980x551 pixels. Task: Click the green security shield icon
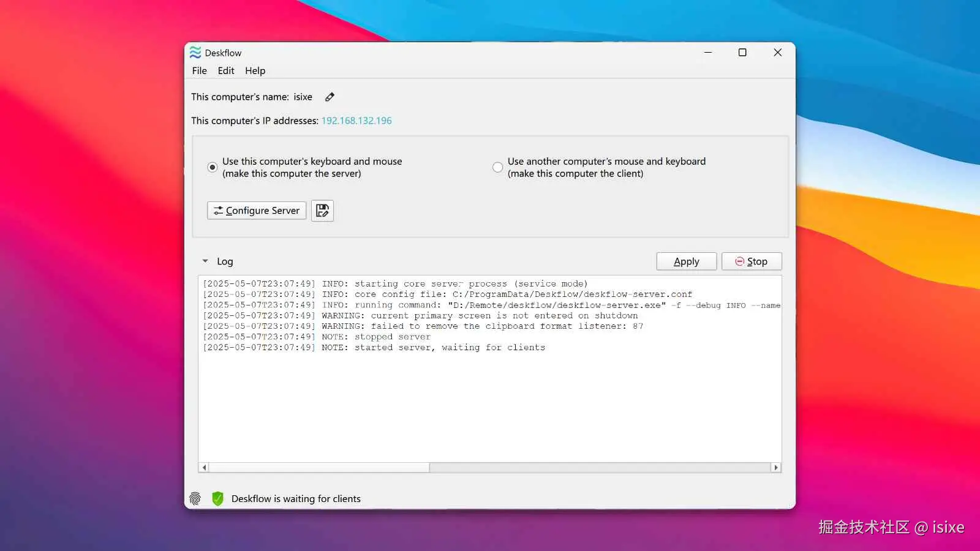[x=217, y=498]
